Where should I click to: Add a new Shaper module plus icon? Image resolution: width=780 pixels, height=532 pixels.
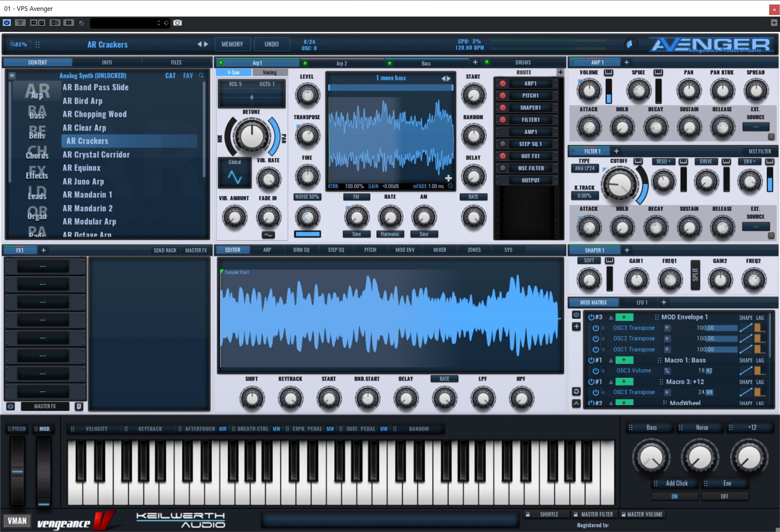pyautogui.click(x=627, y=250)
